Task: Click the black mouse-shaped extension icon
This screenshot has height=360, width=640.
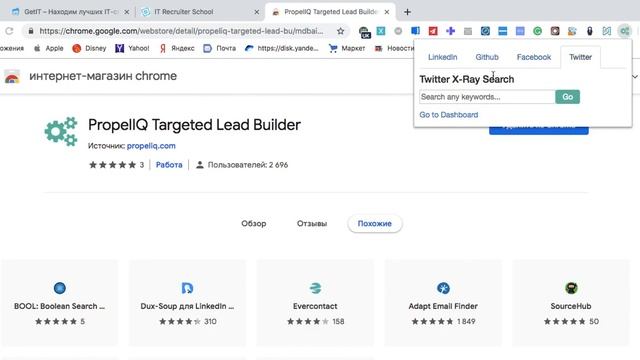Action: click(x=590, y=31)
